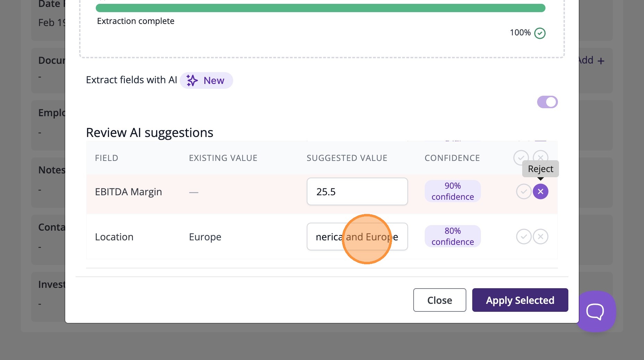The width and height of the screenshot is (644, 360).
Task: Reject the Location suggestion
Action: click(x=540, y=237)
